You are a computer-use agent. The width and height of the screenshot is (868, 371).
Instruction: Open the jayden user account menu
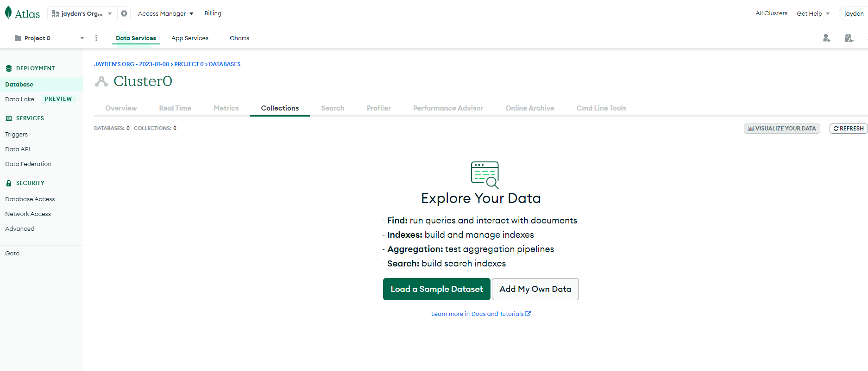click(x=854, y=13)
